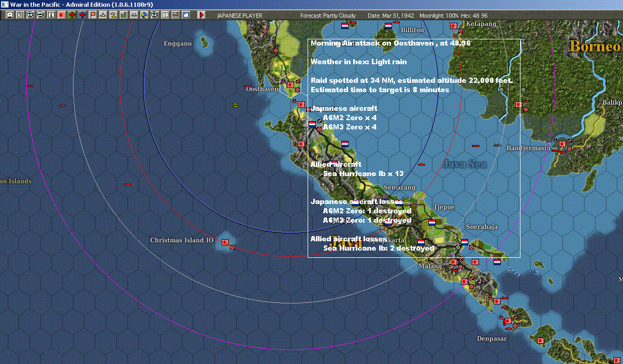Select red plane on green background icon
Screen dimensions: 623x364
(71, 16)
